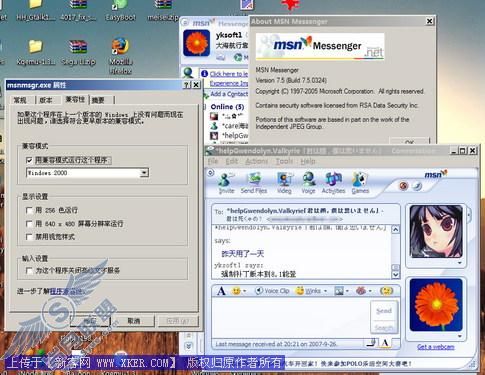This screenshot has width=485, height=375.
Task: Click your own flower display picture in chat
Action: point(436,305)
